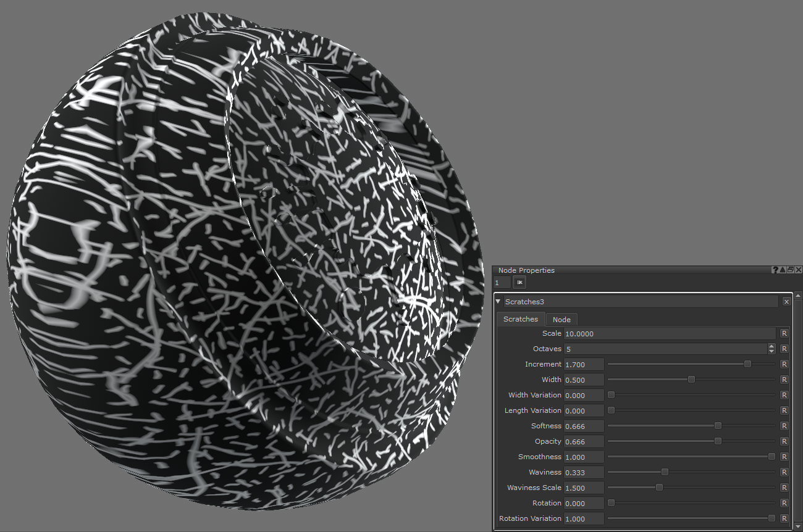Image resolution: width=803 pixels, height=532 pixels.
Task: Click the clear all node panels icon
Action: 519,282
